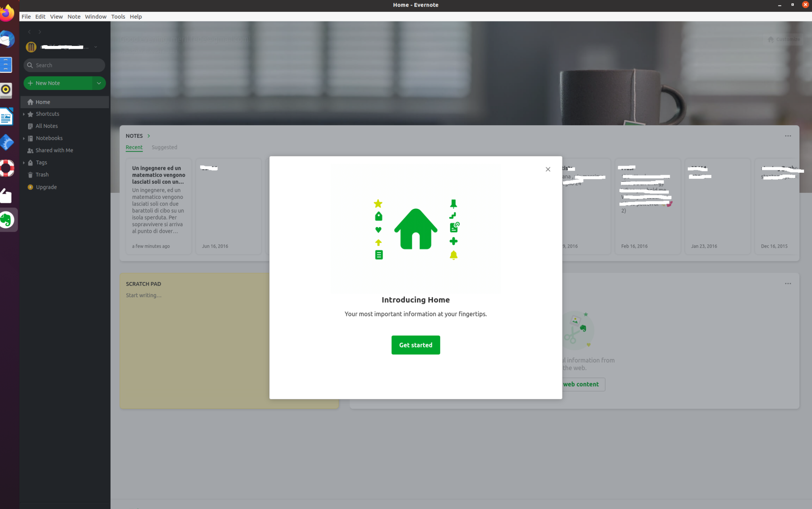Click the Get started button
The height and width of the screenshot is (509, 812).
415,345
